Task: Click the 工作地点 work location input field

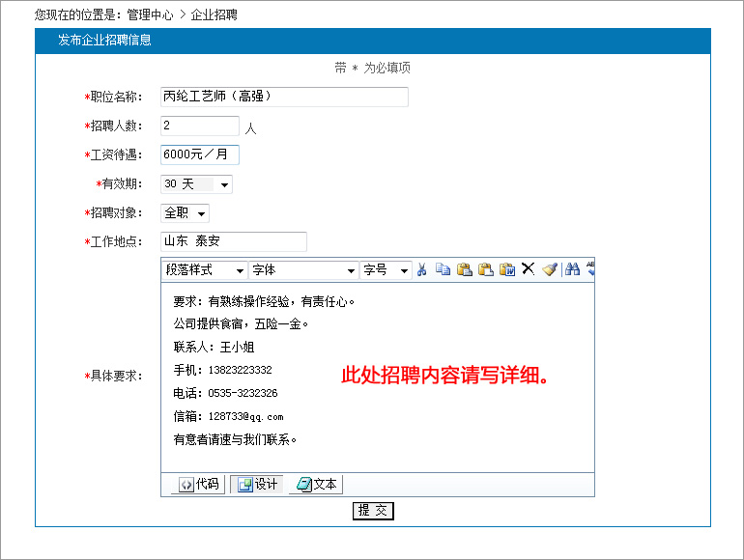Action: click(233, 241)
